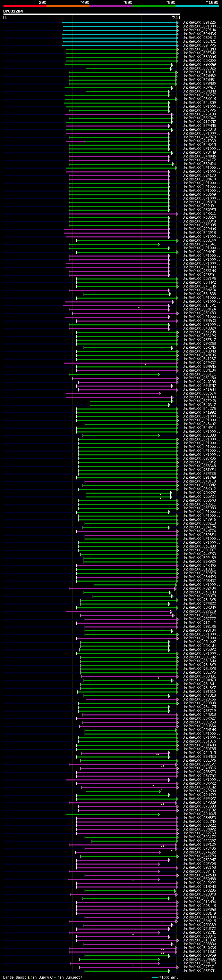Select hit label UniRef100_Q4DTJ8
The width and height of the screenshot is (222, 980).
point(199,481)
